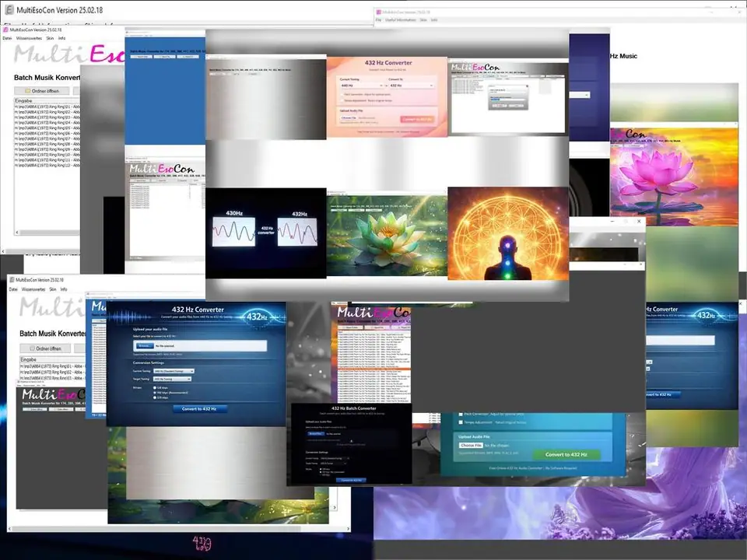
Task: Open the Target Tuning dropdown on the blue converter
Action: pos(172,380)
